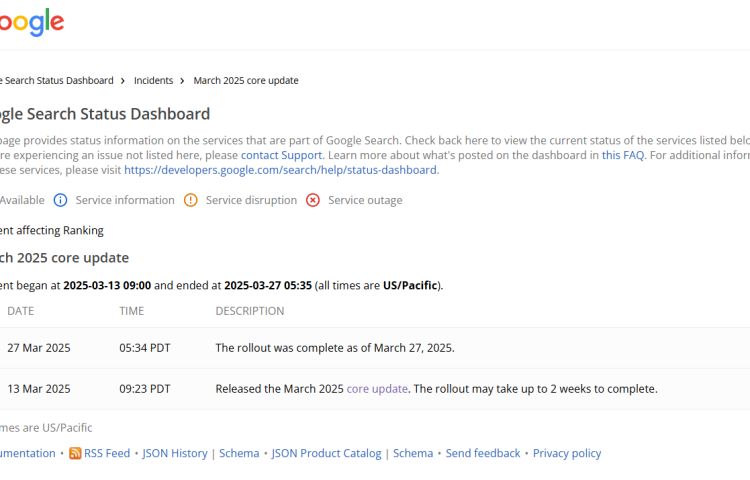Select the 27 Mar 2025 date cell
The height and width of the screenshot is (480, 750).
point(39,348)
